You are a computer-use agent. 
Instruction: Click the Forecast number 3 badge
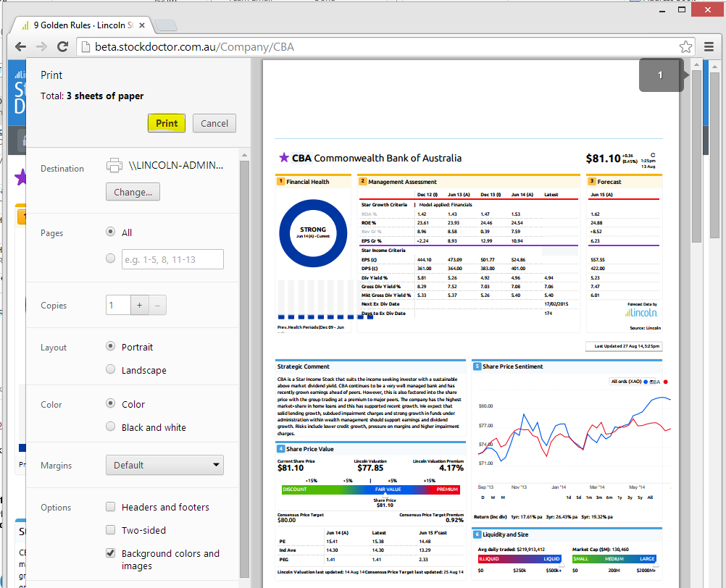point(592,181)
